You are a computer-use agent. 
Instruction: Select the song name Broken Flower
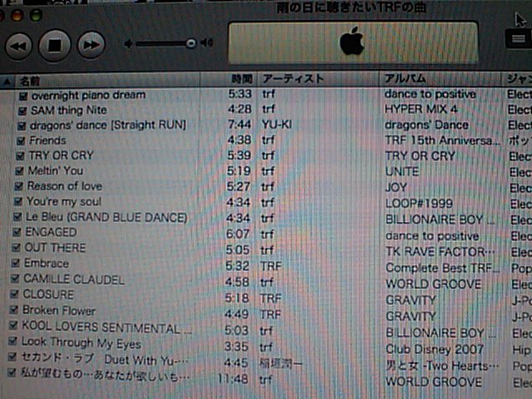[59, 310]
